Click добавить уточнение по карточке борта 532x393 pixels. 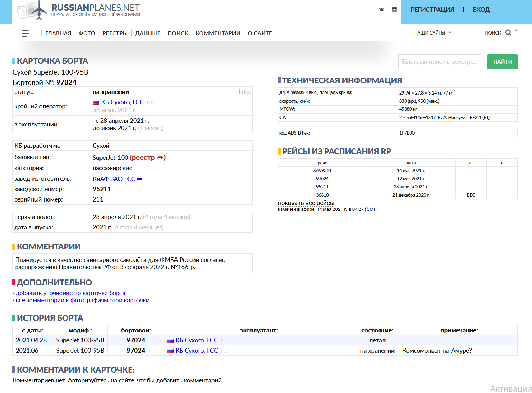(x=70, y=293)
